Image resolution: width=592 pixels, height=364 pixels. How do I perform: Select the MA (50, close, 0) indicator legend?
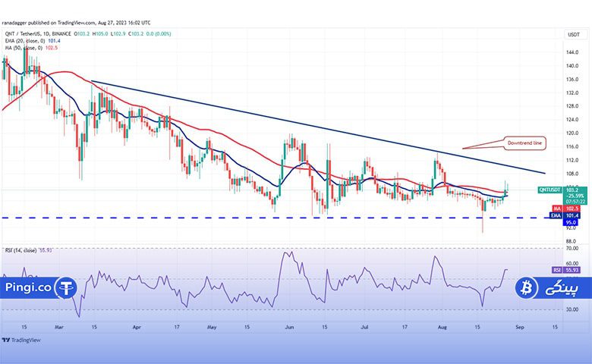[x=31, y=48]
